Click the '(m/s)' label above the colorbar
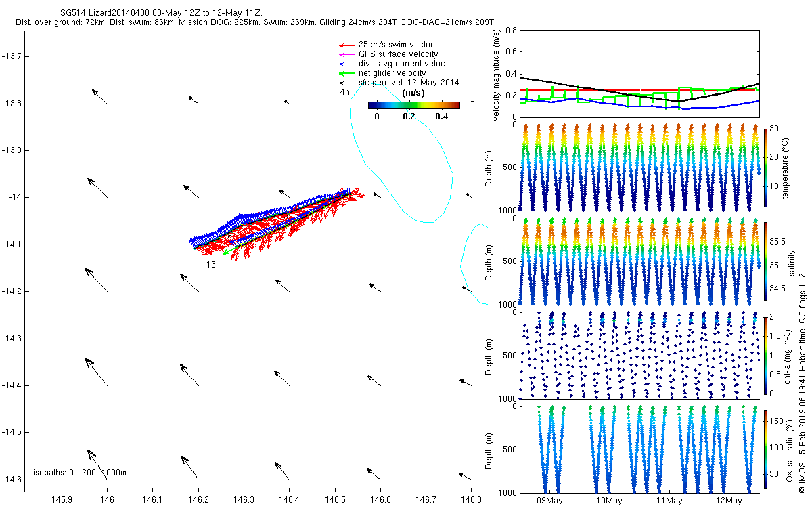 click(413, 92)
